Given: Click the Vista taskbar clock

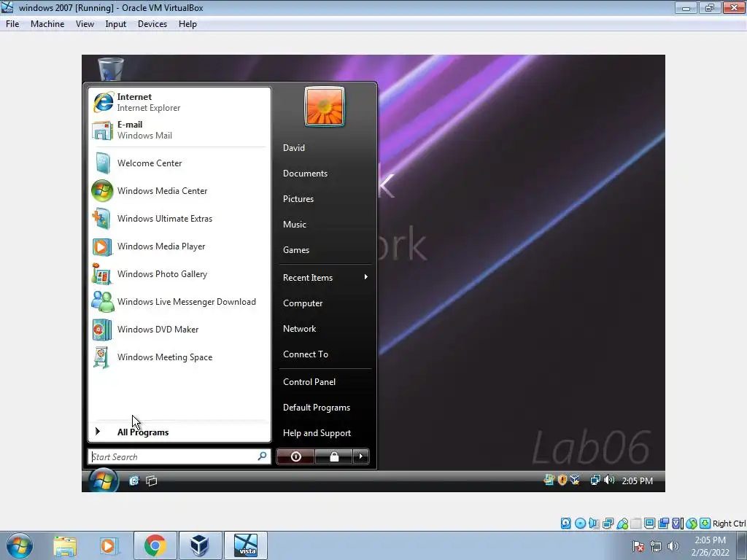Looking at the screenshot, I should [x=637, y=481].
